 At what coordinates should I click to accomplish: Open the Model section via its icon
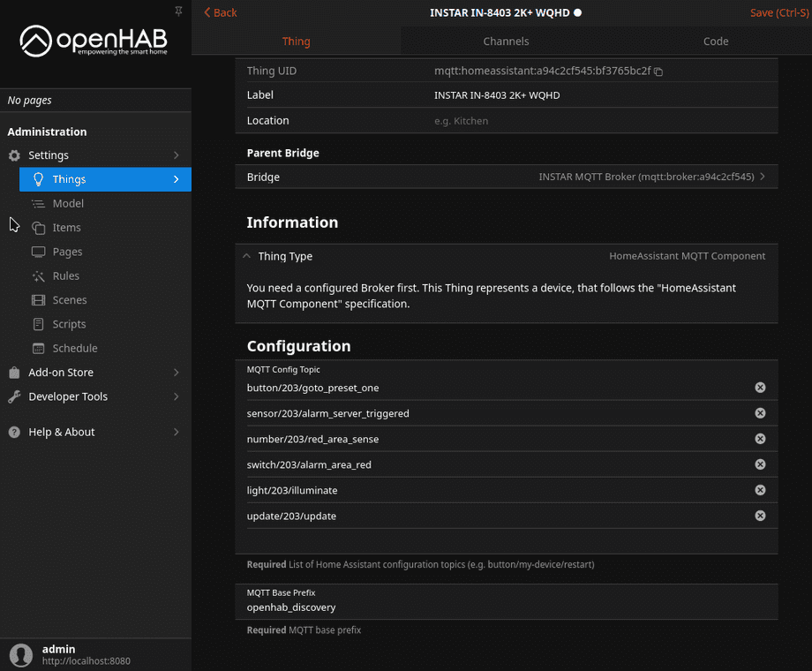point(38,203)
